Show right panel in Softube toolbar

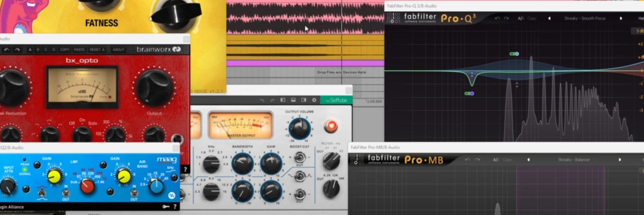pyautogui.click(x=304, y=100)
